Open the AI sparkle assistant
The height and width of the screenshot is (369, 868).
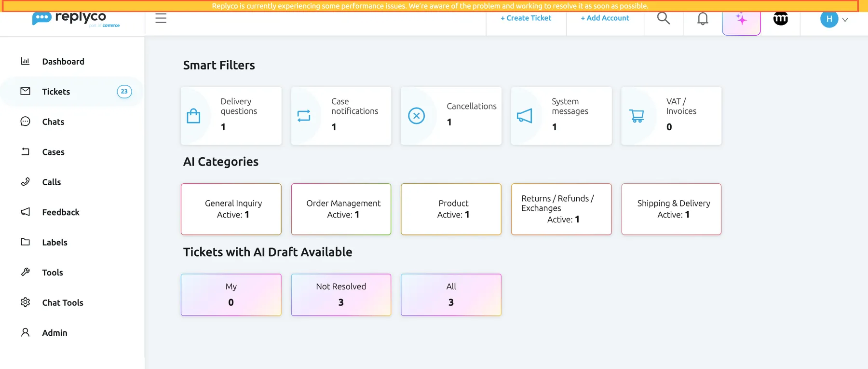(741, 19)
